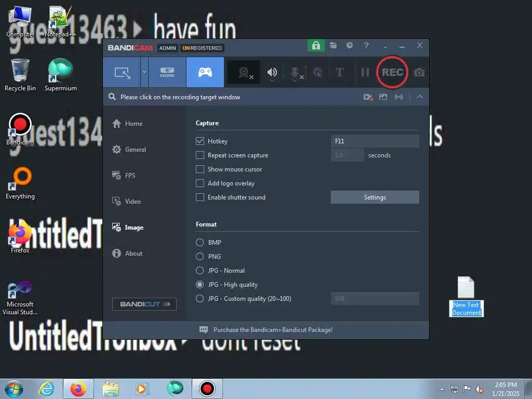Take a screenshot with the camera icon
The width and height of the screenshot is (532, 399).
[419, 72]
